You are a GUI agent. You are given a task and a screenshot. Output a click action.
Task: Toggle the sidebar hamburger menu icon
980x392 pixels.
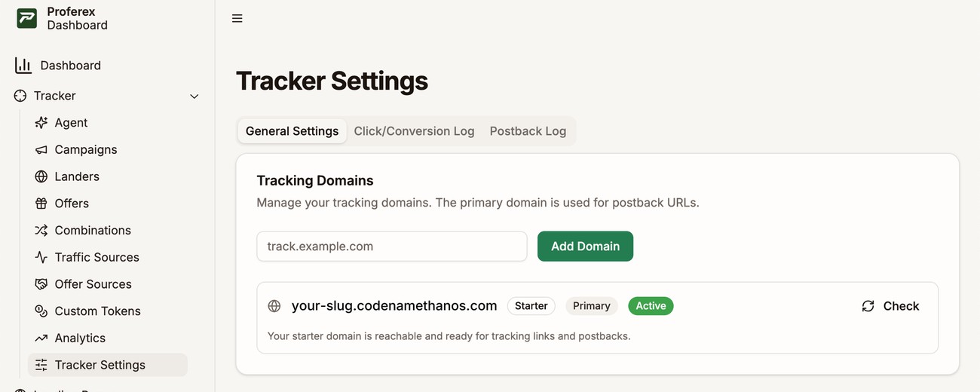coord(237,18)
